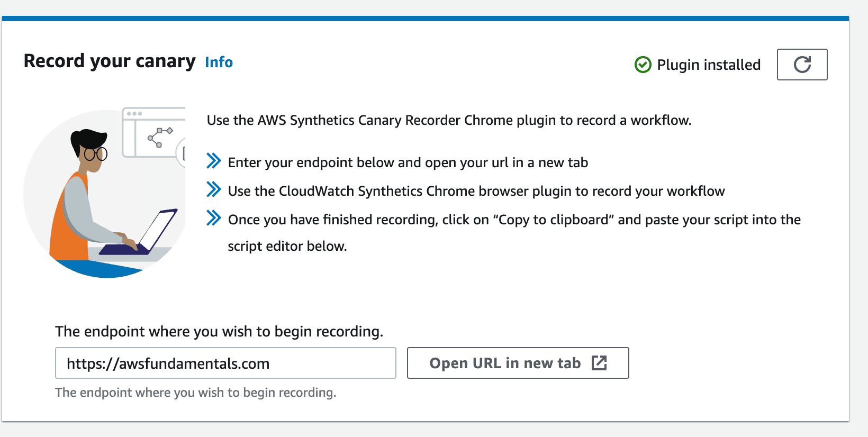Click the browser window dots in illustration
Viewport: 868px width, 437px height.
click(134, 114)
